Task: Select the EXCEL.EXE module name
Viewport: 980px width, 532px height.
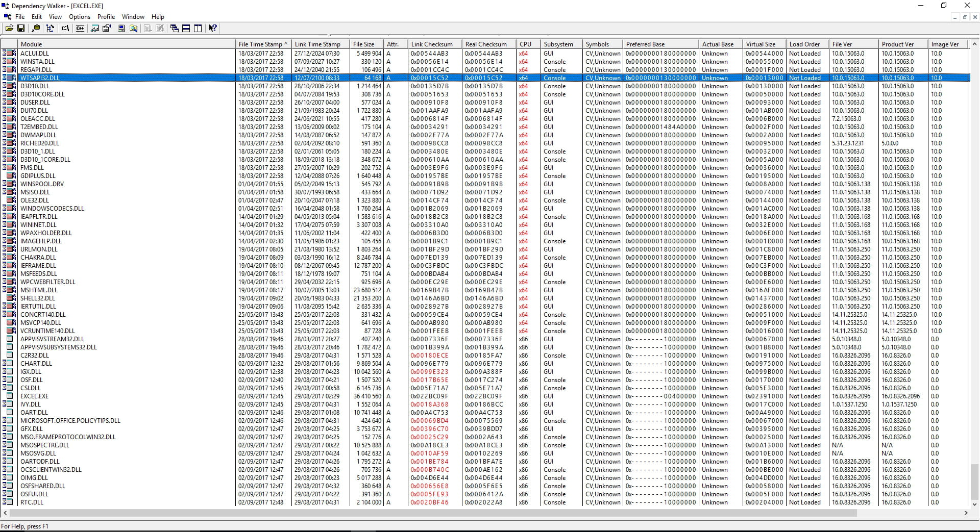Action: pyautogui.click(x=34, y=396)
